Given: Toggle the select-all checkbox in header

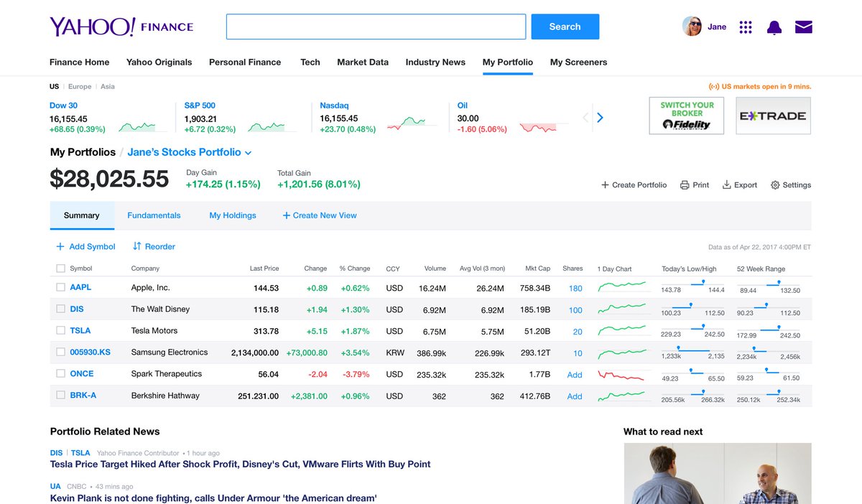Looking at the screenshot, I should [60, 269].
